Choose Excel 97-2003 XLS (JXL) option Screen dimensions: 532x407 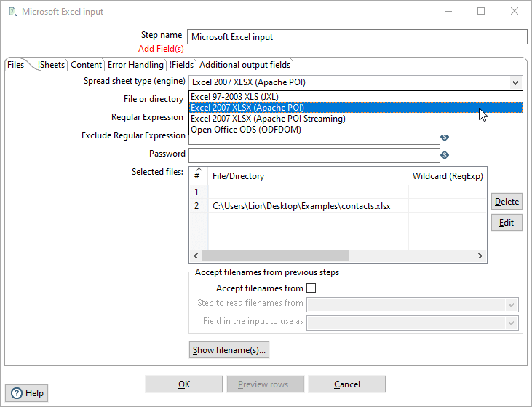[356, 97]
